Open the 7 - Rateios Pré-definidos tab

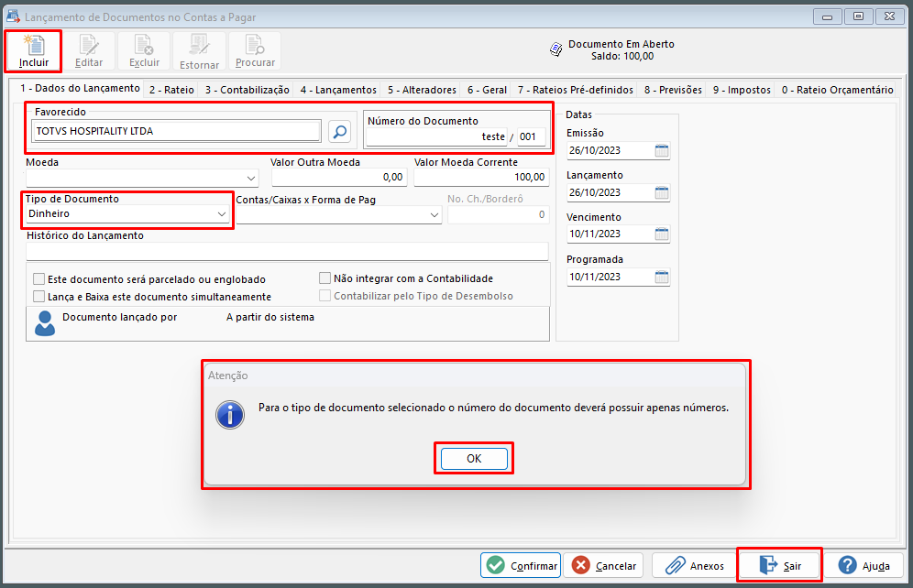tap(576, 90)
